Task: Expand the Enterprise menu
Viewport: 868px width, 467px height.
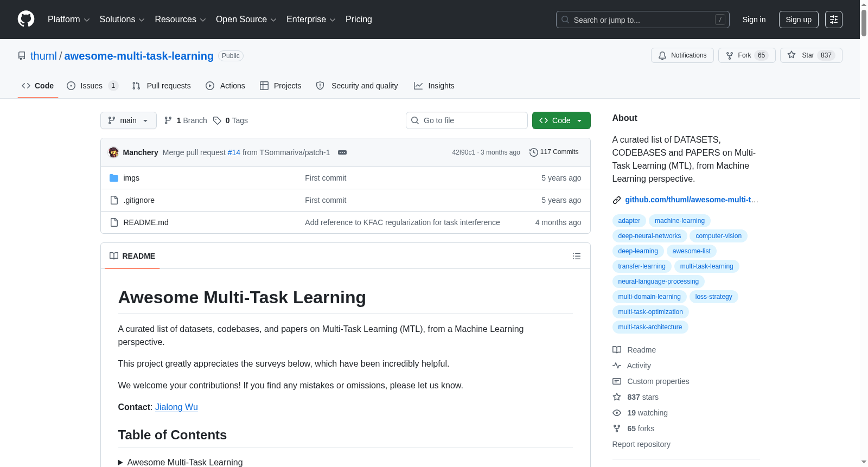Action: point(311,20)
